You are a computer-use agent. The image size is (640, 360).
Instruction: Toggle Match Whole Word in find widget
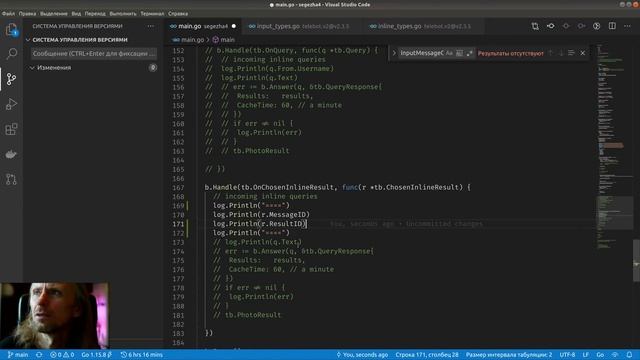click(459, 53)
